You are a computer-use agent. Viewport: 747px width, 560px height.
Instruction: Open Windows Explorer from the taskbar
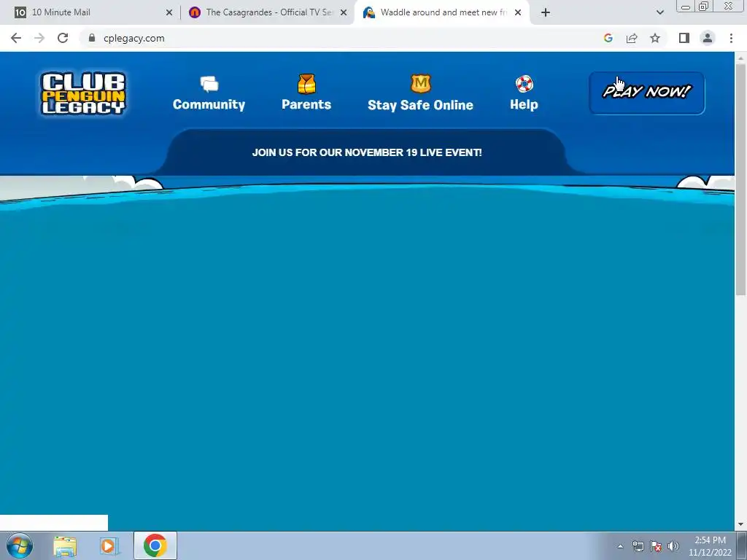pos(65,545)
